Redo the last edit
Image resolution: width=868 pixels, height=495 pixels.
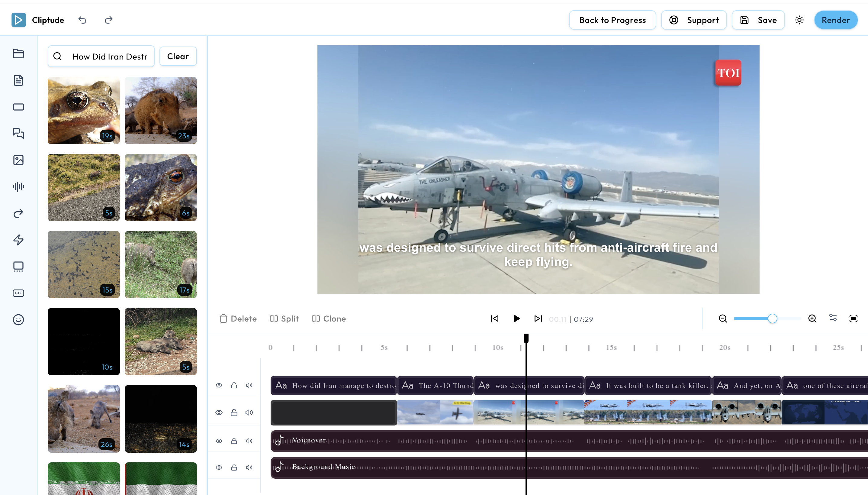coord(108,20)
